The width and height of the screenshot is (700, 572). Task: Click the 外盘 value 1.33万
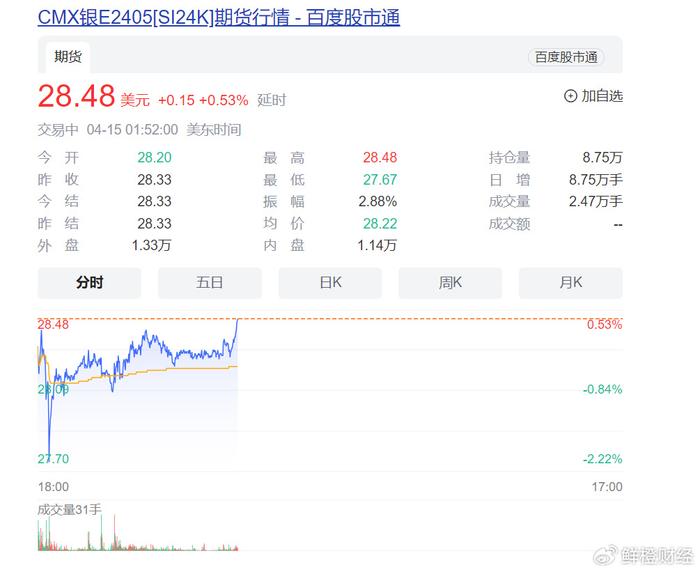click(x=151, y=245)
